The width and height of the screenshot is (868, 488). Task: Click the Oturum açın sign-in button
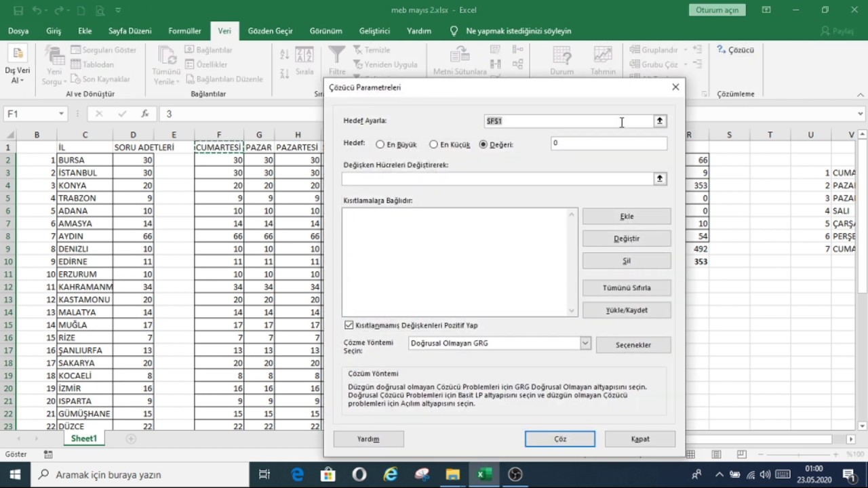point(717,10)
